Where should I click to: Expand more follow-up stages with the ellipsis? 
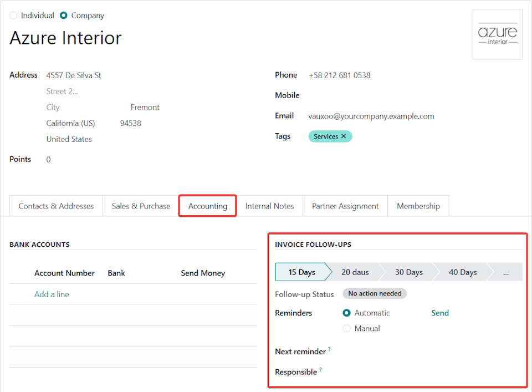point(506,272)
